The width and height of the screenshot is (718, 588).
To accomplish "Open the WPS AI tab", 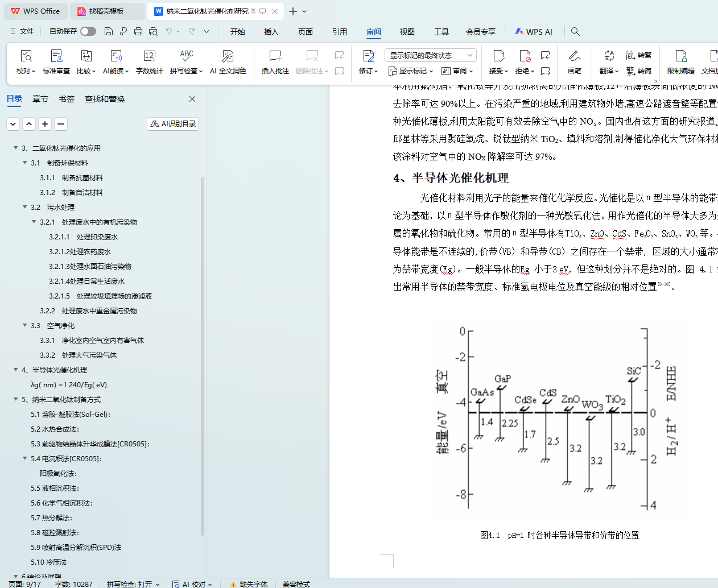I will (534, 32).
